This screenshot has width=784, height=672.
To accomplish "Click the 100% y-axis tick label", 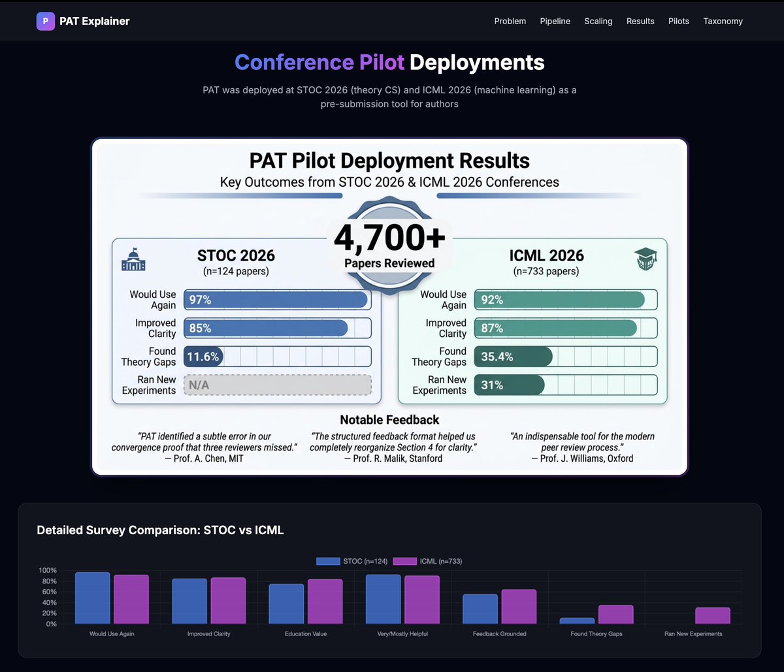I will (x=48, y=570).
